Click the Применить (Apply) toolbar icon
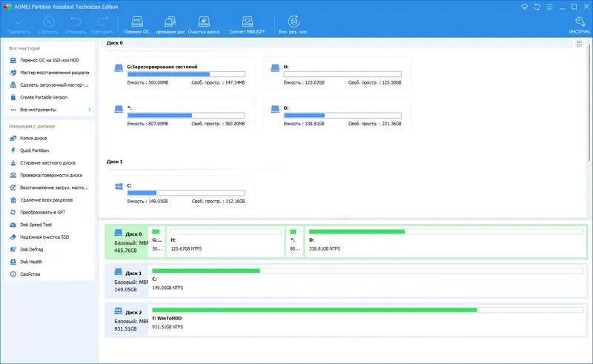The height and width of the screenshot is (364, 593). tap(19, 25)
